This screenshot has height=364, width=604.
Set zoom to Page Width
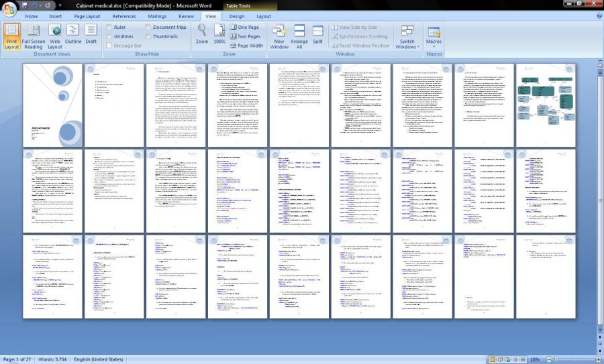pos(246,46)
